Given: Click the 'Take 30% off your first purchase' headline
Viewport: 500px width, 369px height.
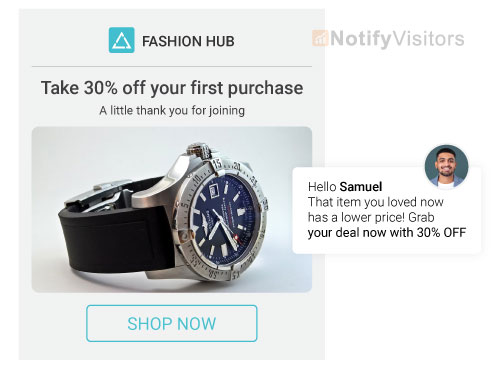Looking at the screenshot, I should pos(172,88).
